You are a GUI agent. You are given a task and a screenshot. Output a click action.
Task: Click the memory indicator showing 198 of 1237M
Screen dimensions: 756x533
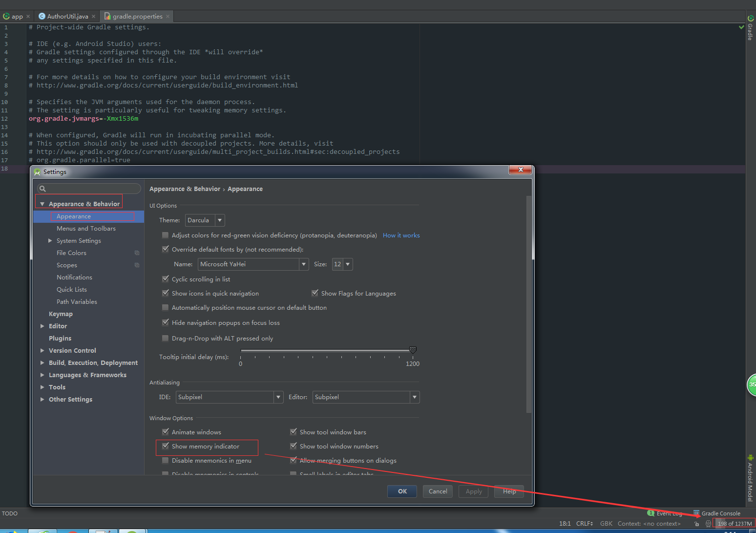[734, 523]
